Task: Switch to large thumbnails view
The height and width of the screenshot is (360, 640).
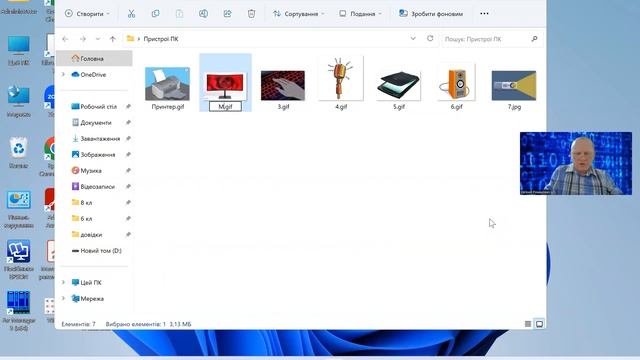Action: [539, 324]
